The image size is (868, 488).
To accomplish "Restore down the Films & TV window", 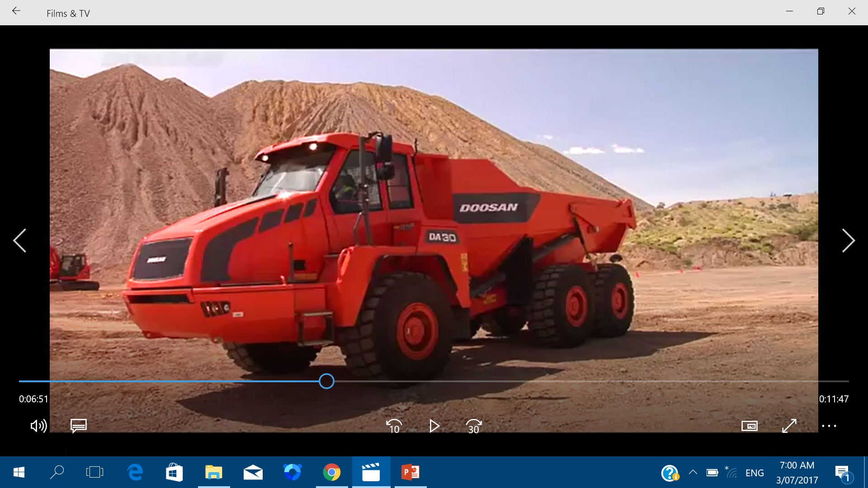I will [821, 11].
